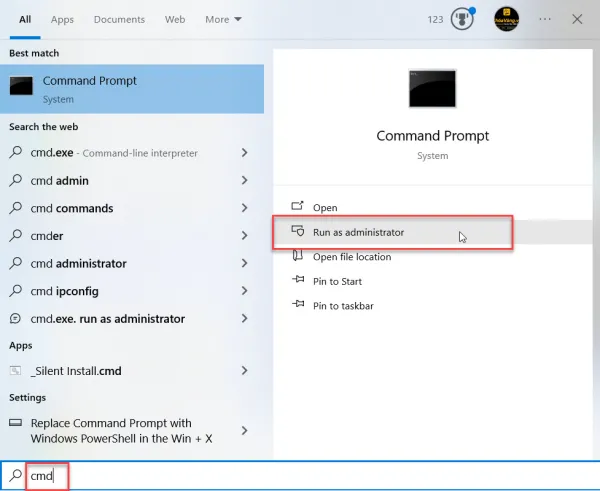Click the Open file location folder icon
600x491 pixels.
(x=297, y=255)
